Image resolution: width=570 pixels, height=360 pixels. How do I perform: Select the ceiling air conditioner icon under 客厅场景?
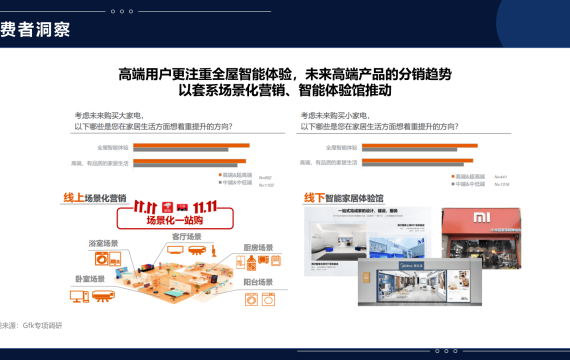197,250
